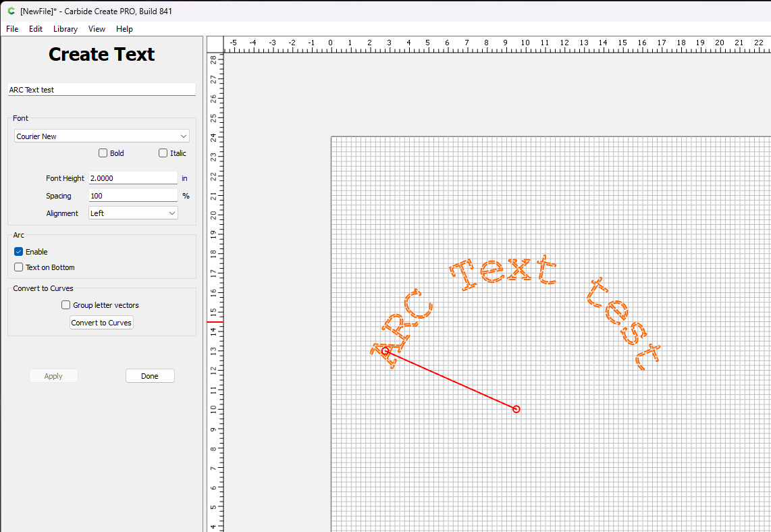Screen dimensions: 771x532
Task: Open the File menu
Action: (x=12, y=29)
